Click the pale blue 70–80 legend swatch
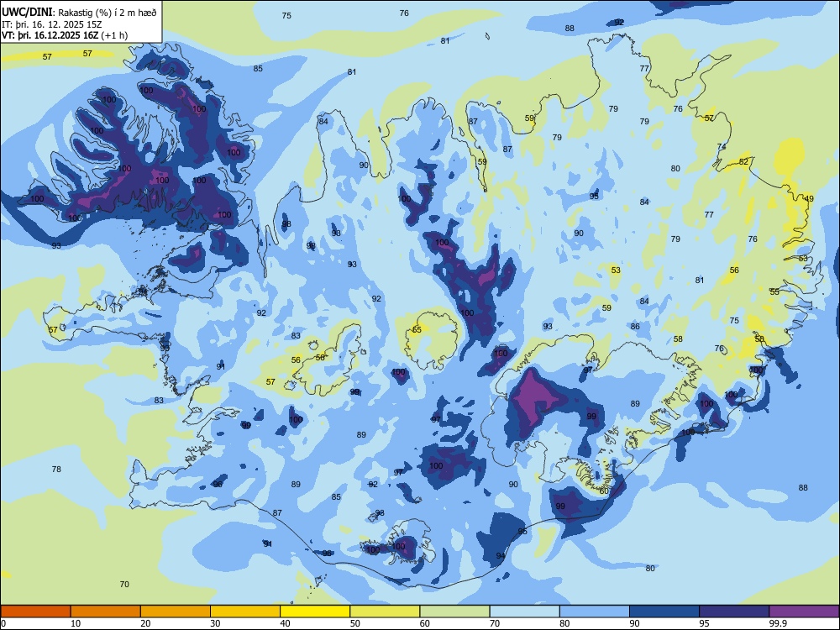840x630 pixels. (524, 612)
